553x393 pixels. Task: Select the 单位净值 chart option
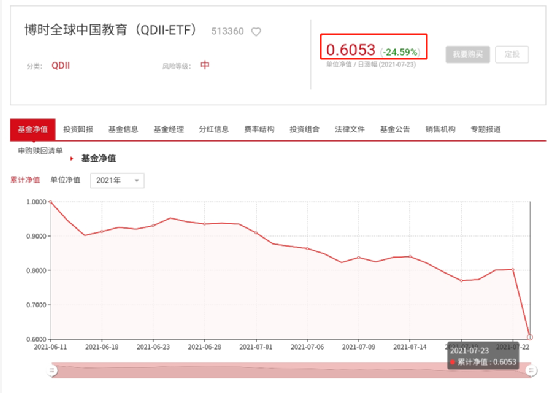(x=65, y=180)
